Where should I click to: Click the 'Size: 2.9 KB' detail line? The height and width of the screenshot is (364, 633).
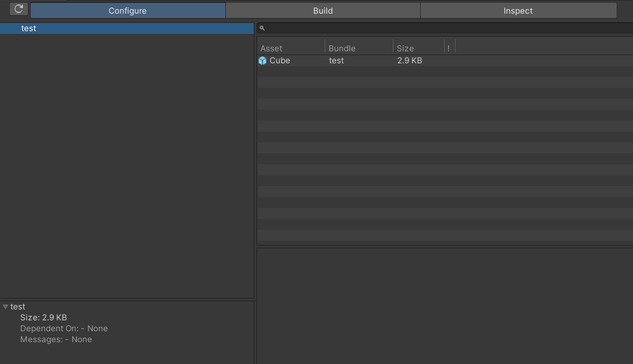[x=44, y=318]
